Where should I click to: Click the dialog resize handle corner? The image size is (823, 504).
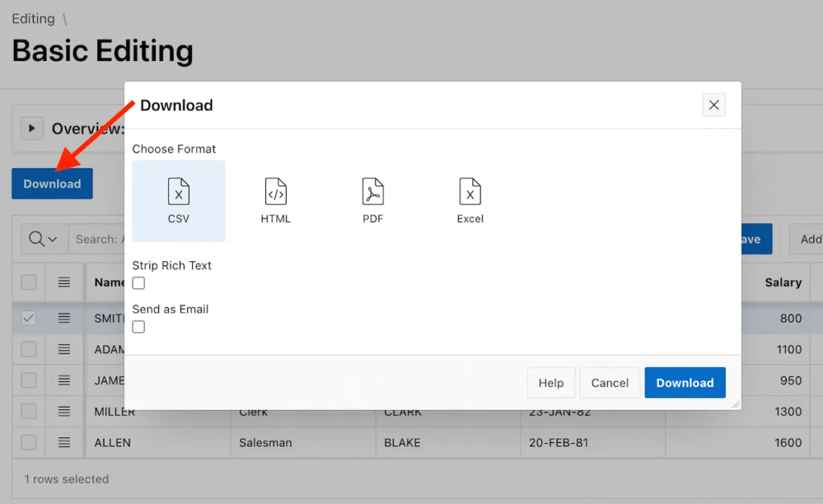(x=736, y=404)
